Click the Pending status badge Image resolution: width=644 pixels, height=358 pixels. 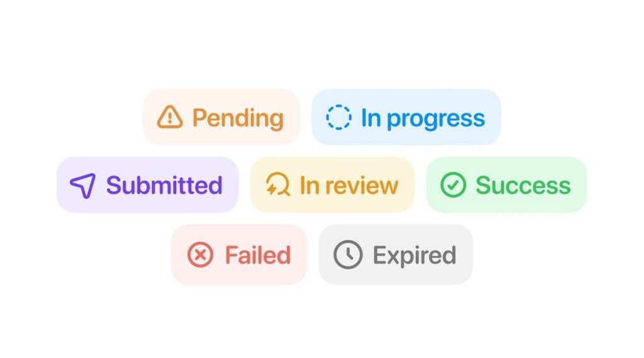[x=221, y=117]
